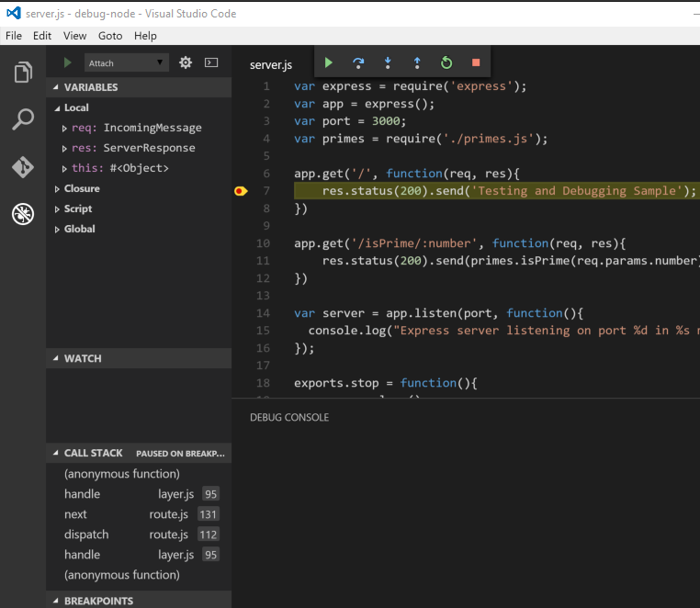Open the File menu
This screenshot has height=608, width=700.
pos(14,36)
